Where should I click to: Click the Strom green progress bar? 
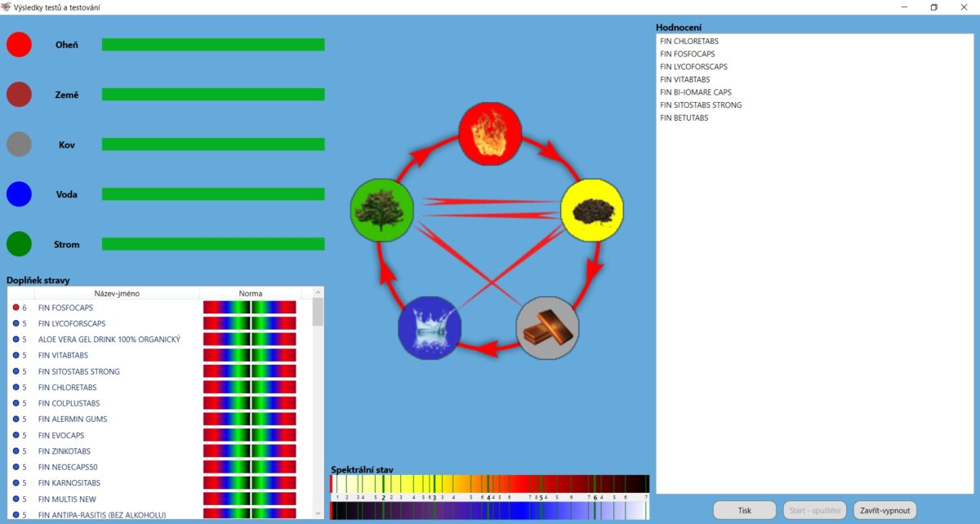(x=213, y=244)
